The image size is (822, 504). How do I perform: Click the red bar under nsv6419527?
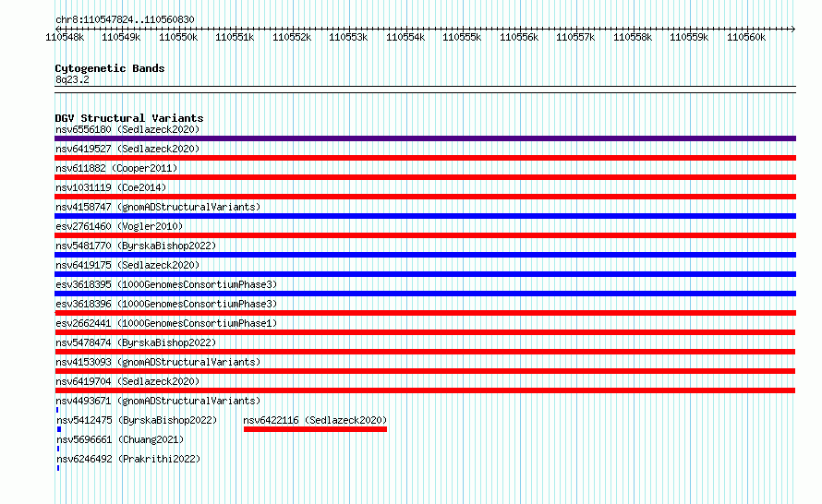(425, 158)
